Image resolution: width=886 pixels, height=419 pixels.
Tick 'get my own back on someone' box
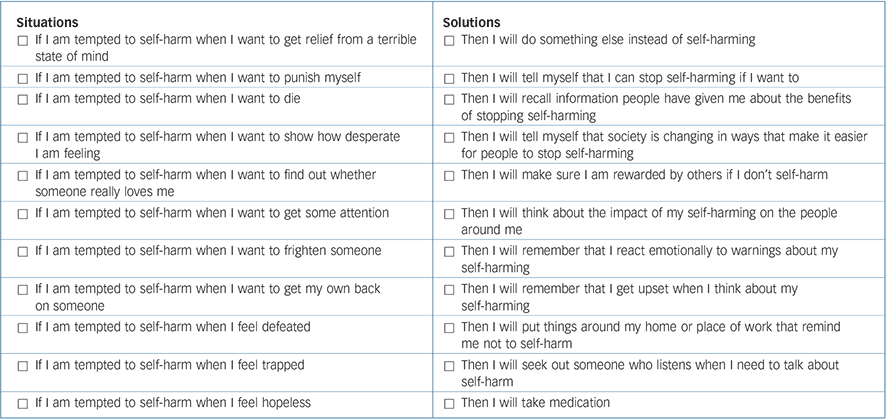[x=23, y=289]
